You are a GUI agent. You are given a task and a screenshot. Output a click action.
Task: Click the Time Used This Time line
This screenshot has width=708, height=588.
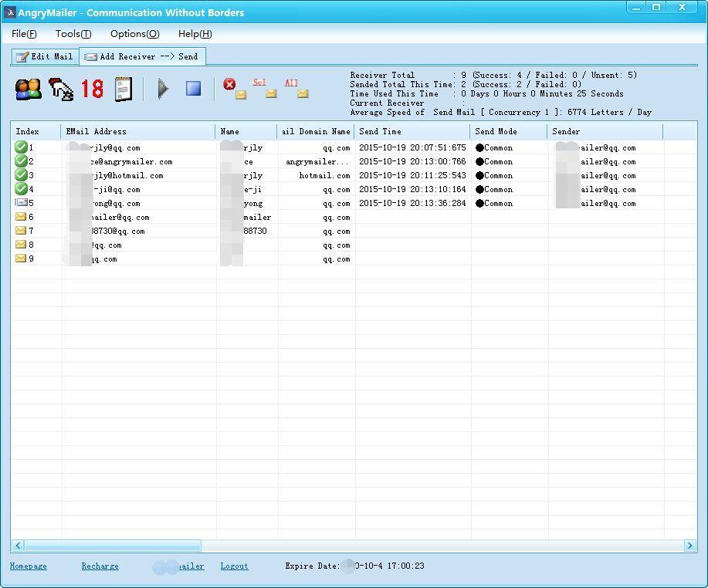pos(486,93)
